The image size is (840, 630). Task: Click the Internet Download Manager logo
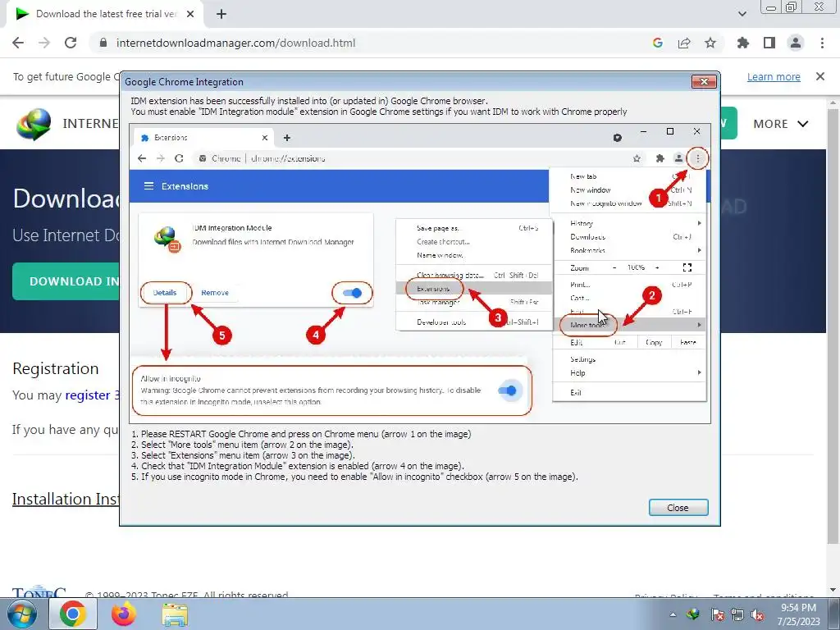33,124
